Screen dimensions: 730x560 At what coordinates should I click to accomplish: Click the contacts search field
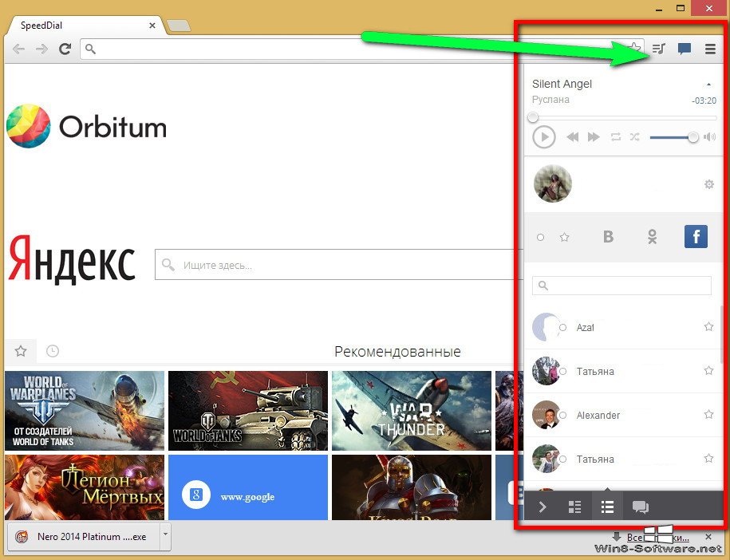tap(621, 286)
